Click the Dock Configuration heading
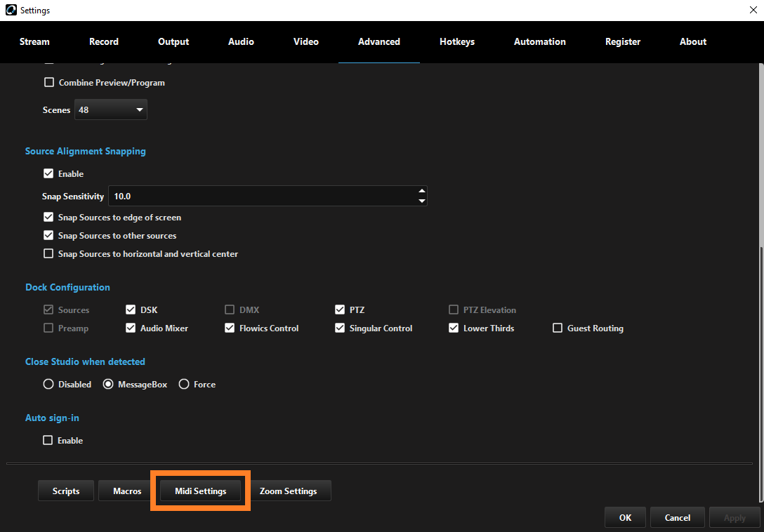 pyautogui.click(x=67, y=287)
